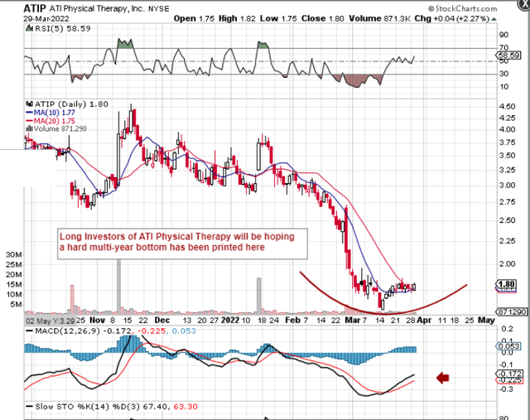This screenshot has width=530, height=420.
Task: Click the Chg +0.04 (+2.27%) readout
Action: pyautogui.click(x=451, y=18)
